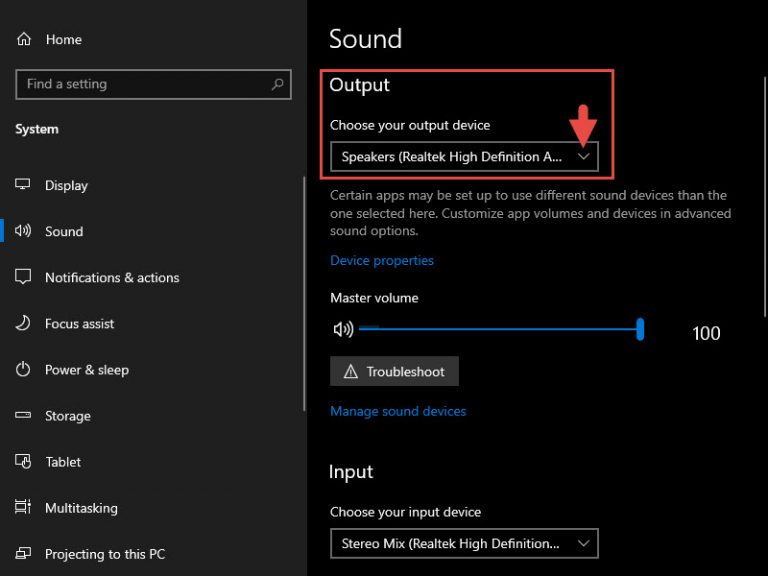This screenshot has height=576, width=768.
Task: Click the Power & sleep icon
Action: tap(23, 369)
